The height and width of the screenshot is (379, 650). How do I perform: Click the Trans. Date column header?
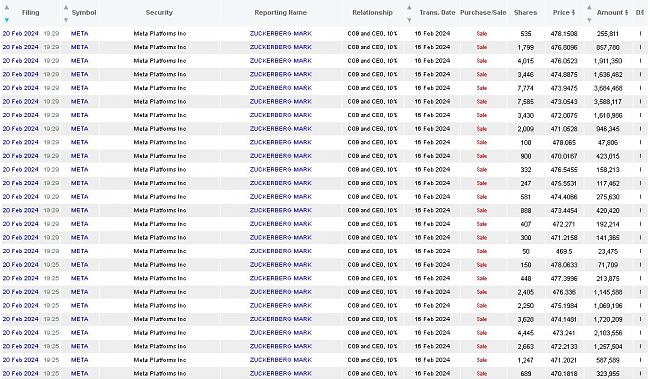[x=437, y=12]
